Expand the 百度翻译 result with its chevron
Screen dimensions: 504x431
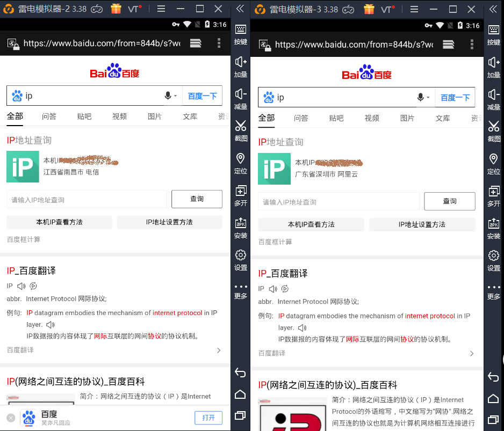218,349
